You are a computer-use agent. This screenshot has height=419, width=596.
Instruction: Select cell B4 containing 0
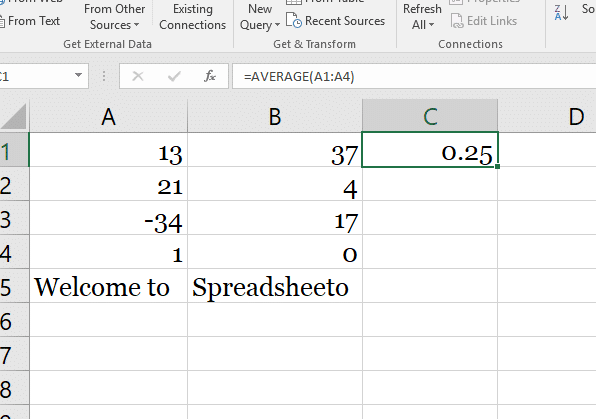275,252
